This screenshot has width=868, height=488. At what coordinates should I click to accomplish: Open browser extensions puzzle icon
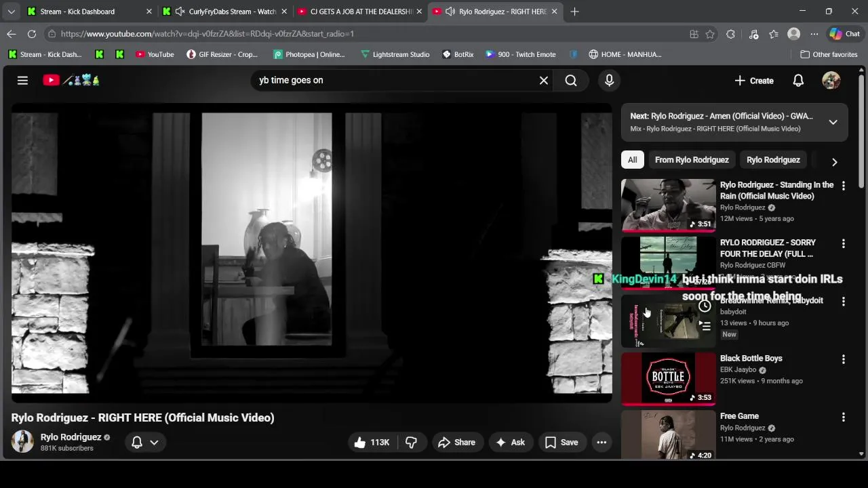[x=730, y=34]
